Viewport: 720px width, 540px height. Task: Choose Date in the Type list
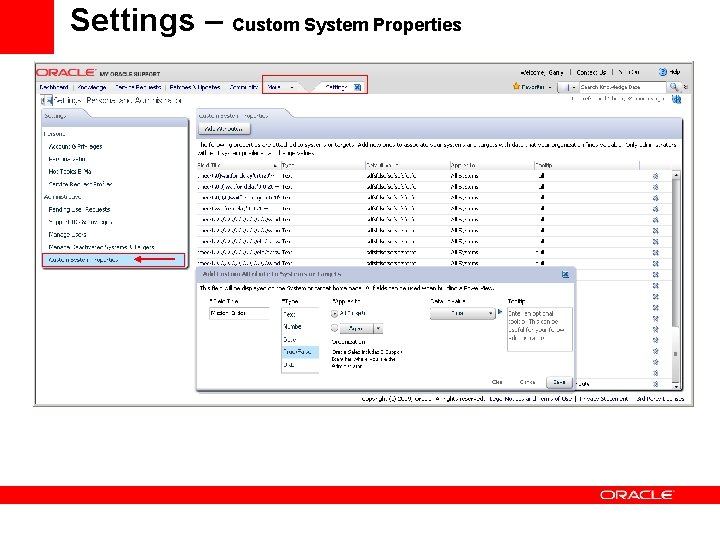point(300,339)
